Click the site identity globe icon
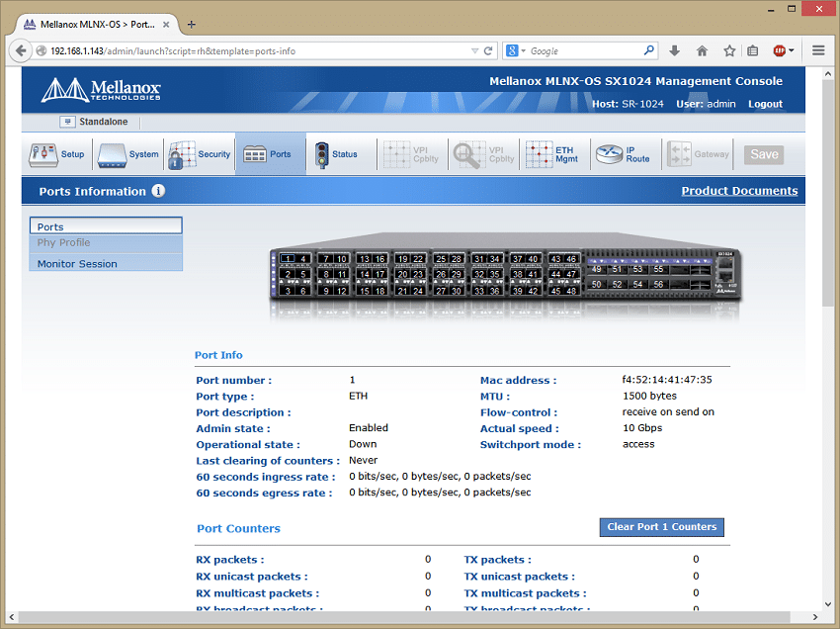The height and width of the screenshot is (629, 840). 42,51
